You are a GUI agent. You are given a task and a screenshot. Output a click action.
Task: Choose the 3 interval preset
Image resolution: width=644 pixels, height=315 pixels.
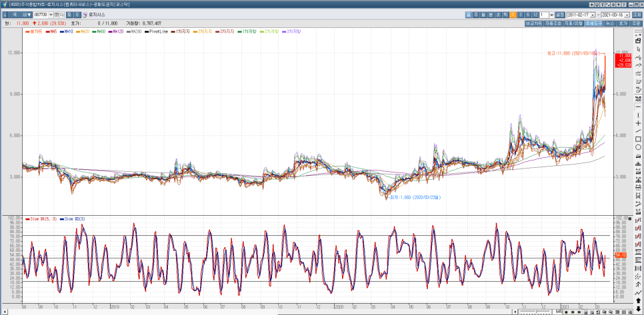521,15
